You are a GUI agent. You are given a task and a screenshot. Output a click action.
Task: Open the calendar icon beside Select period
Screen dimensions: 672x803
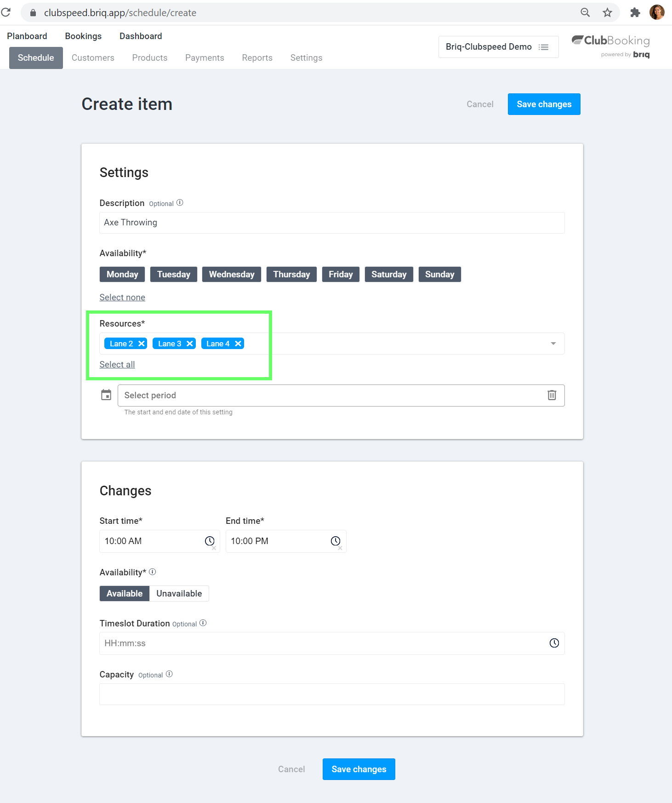tap(106, 395)
